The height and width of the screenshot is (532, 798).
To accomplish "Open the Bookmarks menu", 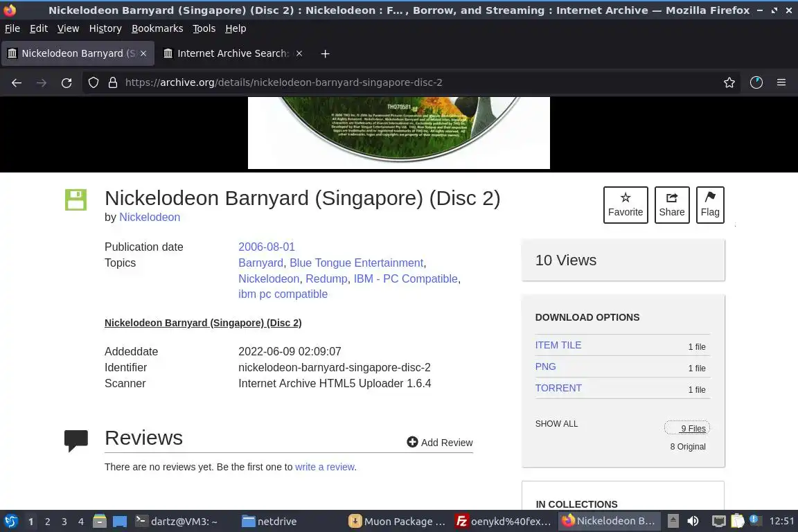I will pos(157,28).
